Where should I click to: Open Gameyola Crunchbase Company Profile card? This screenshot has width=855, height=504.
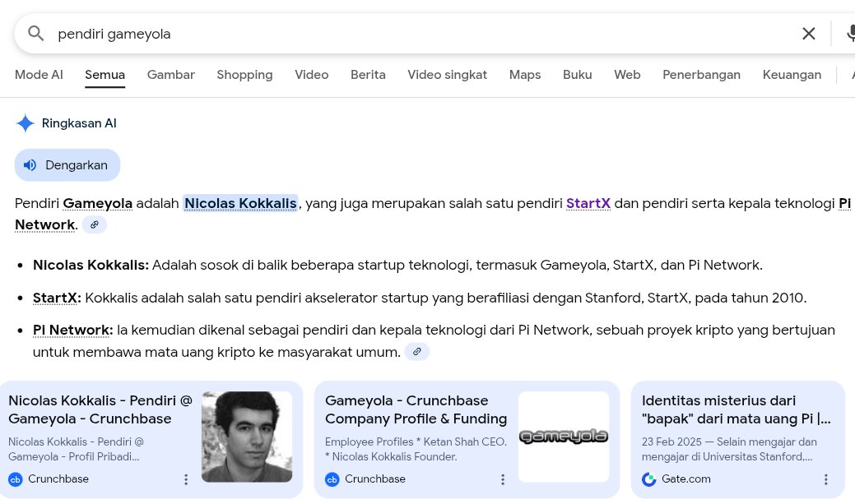tap(467, 439)
